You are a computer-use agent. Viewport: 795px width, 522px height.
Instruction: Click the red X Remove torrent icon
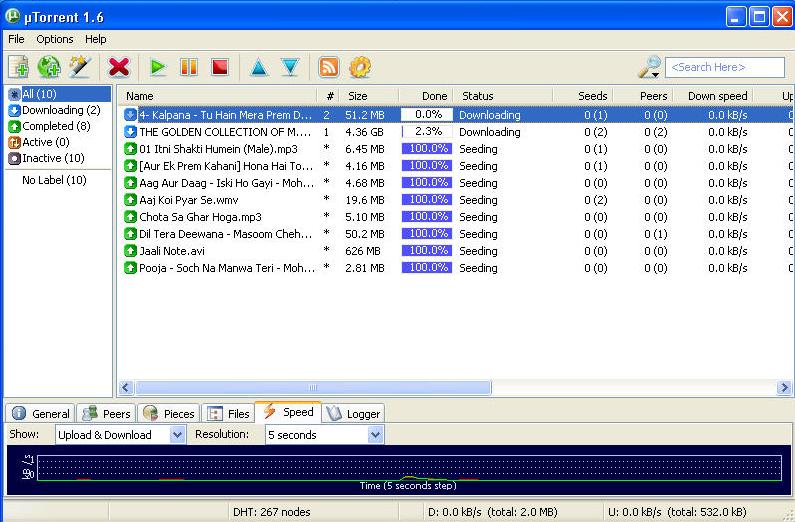(x=119, y=67)
